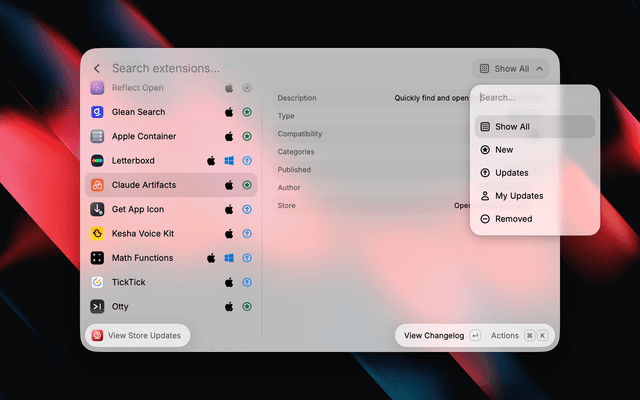
Task: Click the Published detail row
Action: coord(371,170)
